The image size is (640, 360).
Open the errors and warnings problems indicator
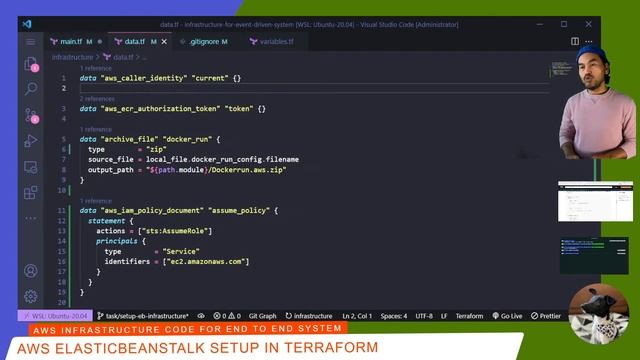coord(227,316)
